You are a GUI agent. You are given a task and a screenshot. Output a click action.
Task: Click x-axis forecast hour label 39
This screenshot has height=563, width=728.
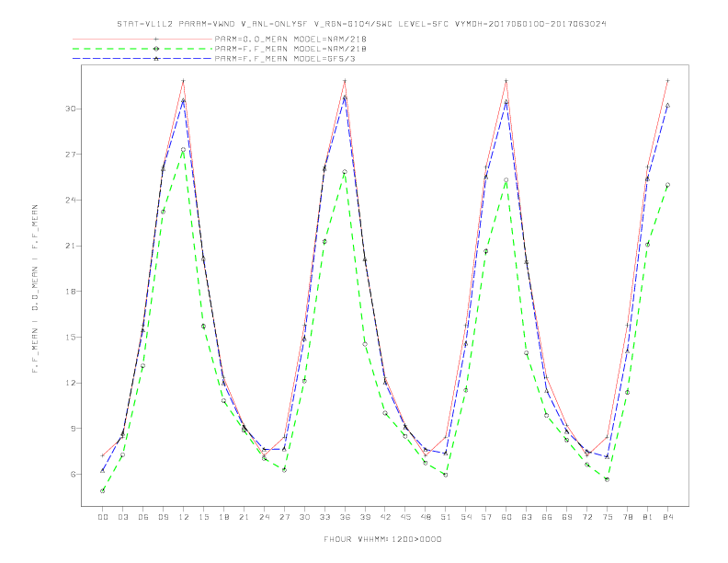(365, 517)
